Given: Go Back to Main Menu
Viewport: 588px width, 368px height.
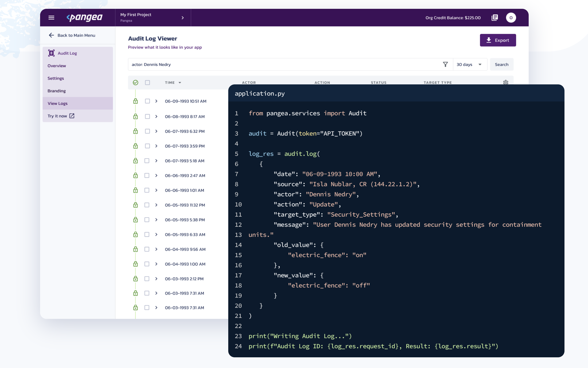Looking at the screenshot, I should [x=72, y=35].
